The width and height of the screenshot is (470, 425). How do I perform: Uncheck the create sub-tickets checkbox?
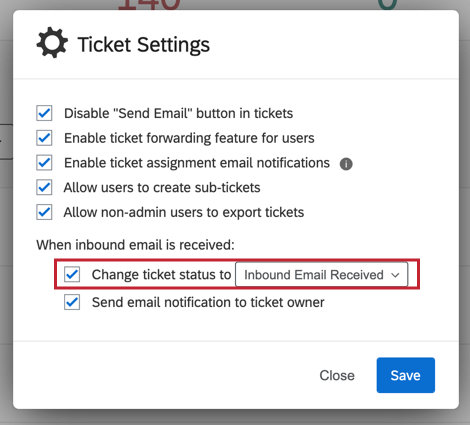click(x=44, y=187)
